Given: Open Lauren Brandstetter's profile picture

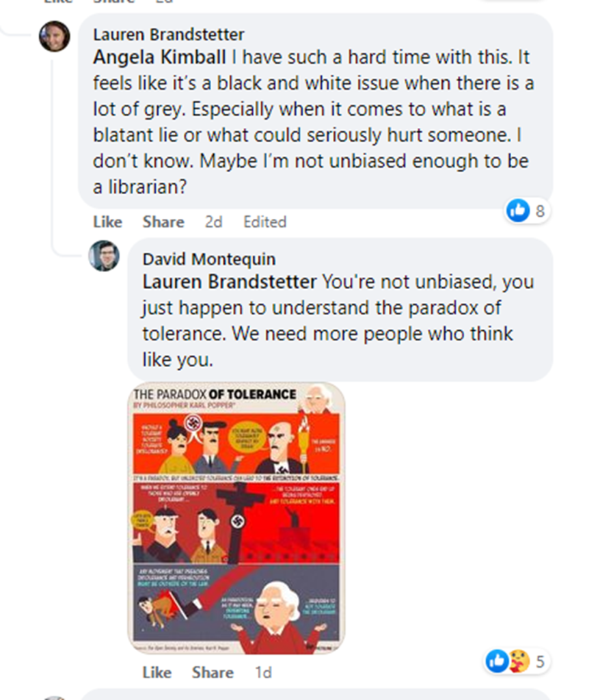Looking at the screenshot, I should click(55, 36).
